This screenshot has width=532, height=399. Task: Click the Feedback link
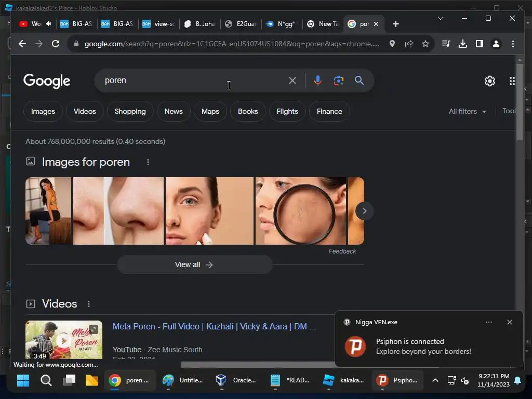click(x=342, y=251)
